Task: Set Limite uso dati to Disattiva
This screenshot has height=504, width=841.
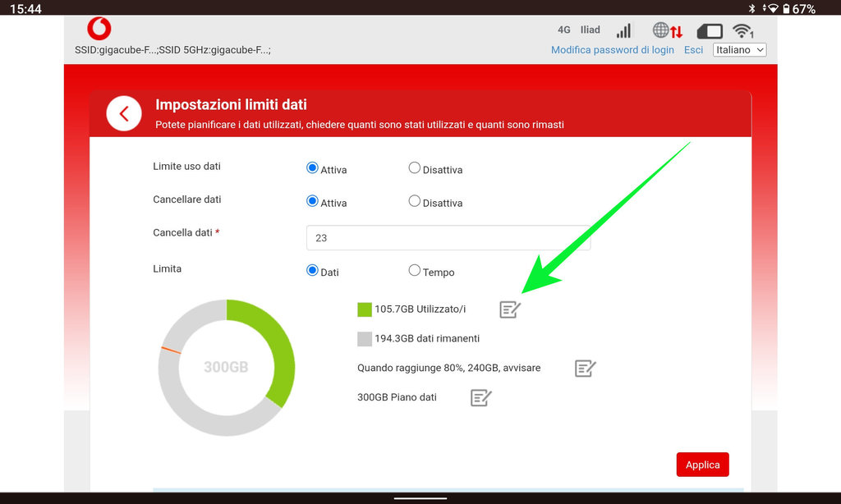Action: 415,168
